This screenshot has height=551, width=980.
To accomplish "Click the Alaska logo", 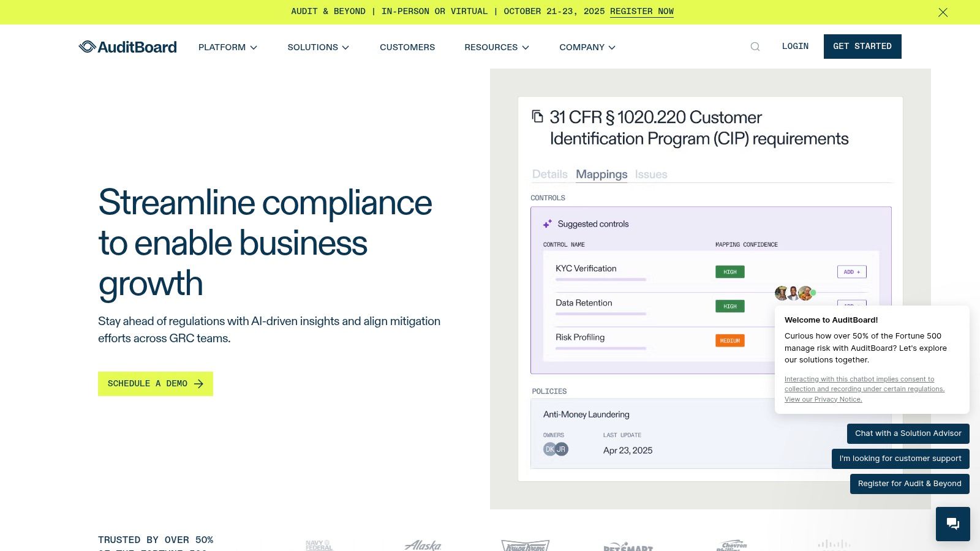I will [x=423, y=545].
